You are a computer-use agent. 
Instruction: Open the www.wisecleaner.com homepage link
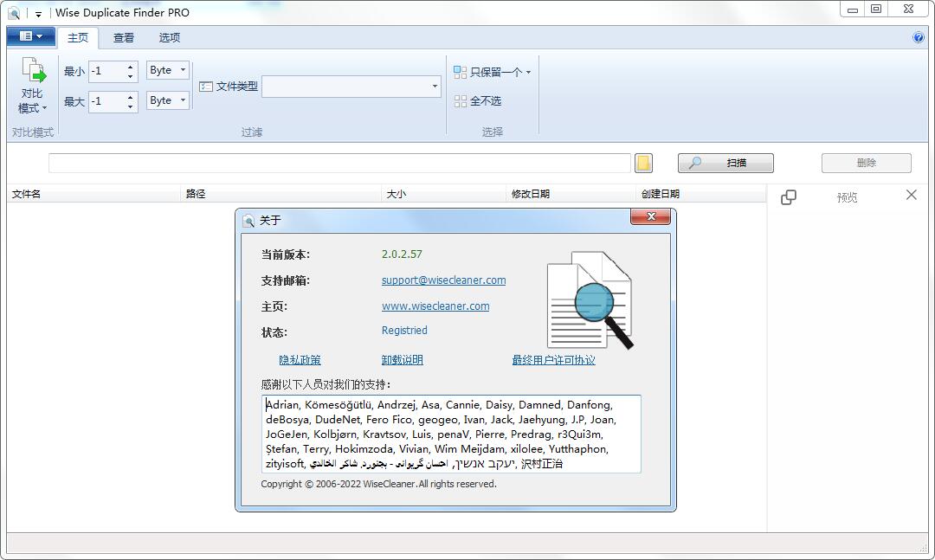click(435, 306)
